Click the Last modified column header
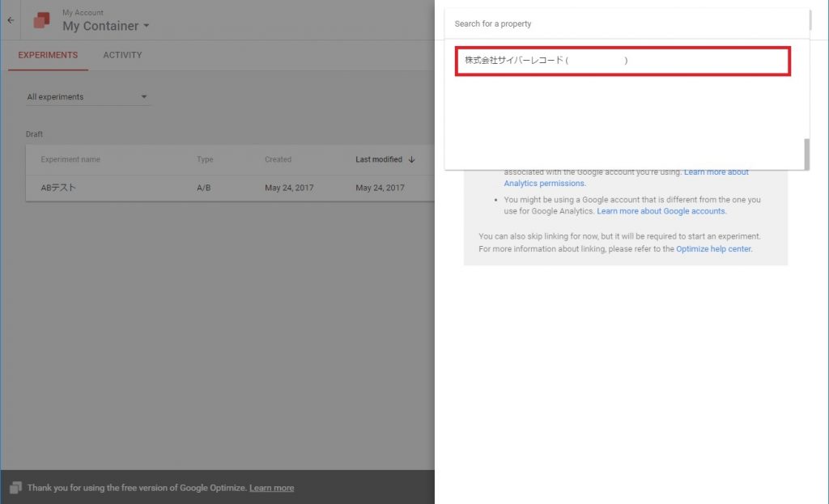Viewport: 829px width, 504px height. point(379,159)
